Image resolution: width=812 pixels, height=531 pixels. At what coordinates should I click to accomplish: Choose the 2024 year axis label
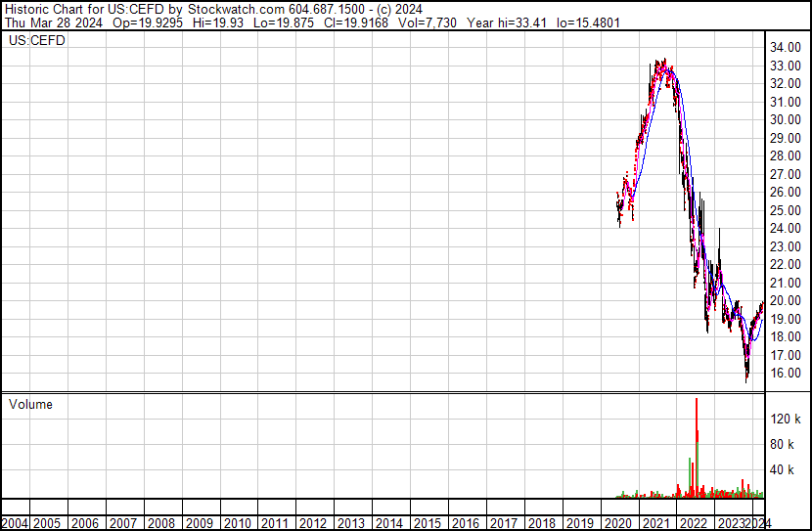[760, 523]
